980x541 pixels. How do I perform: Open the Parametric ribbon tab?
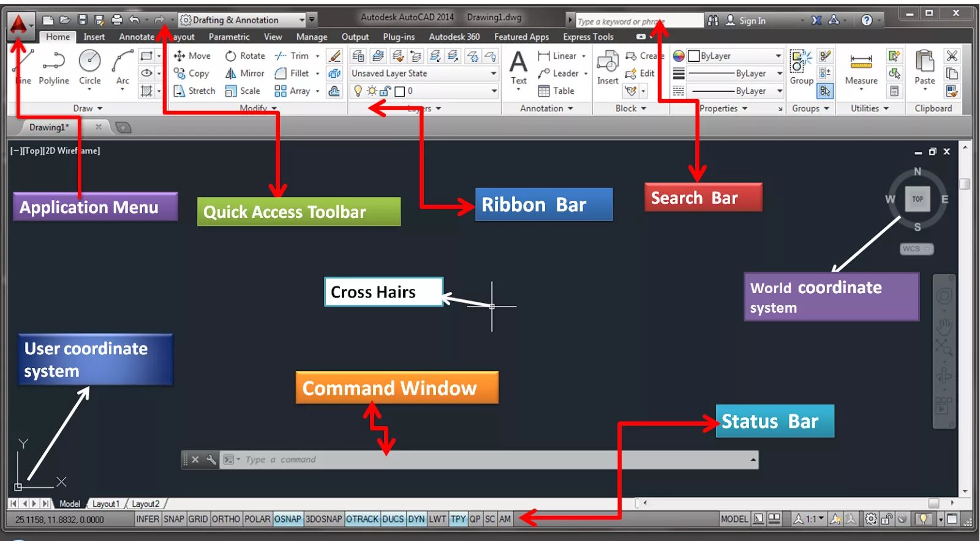[x=229, y=37]
